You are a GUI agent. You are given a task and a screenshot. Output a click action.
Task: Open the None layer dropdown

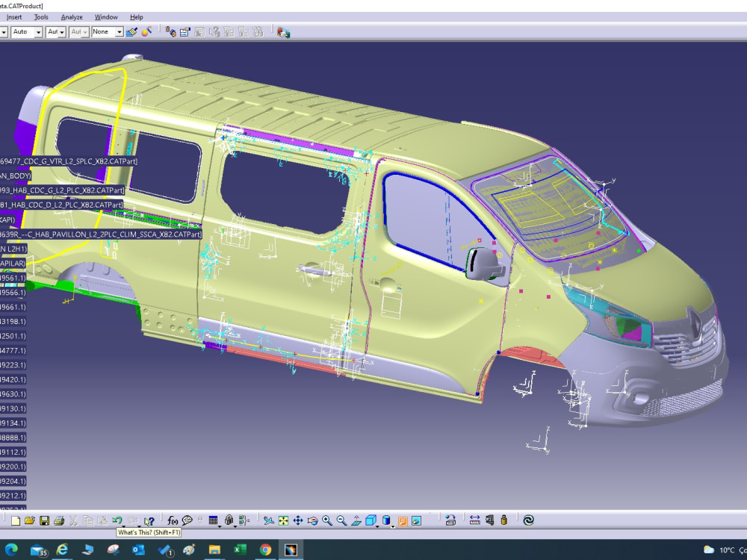coord(119,32)
